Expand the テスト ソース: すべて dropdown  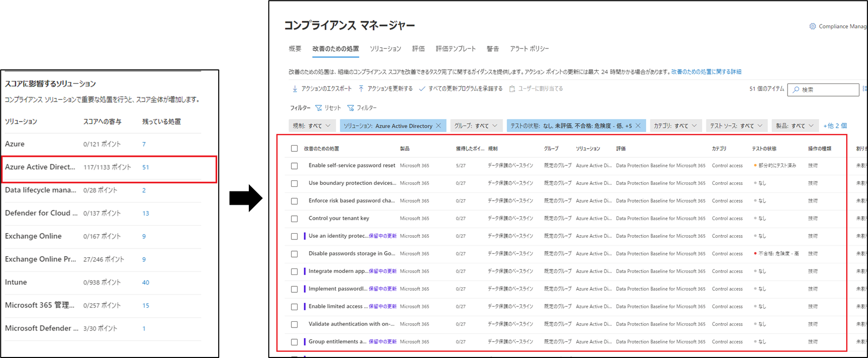pos(737,126)
